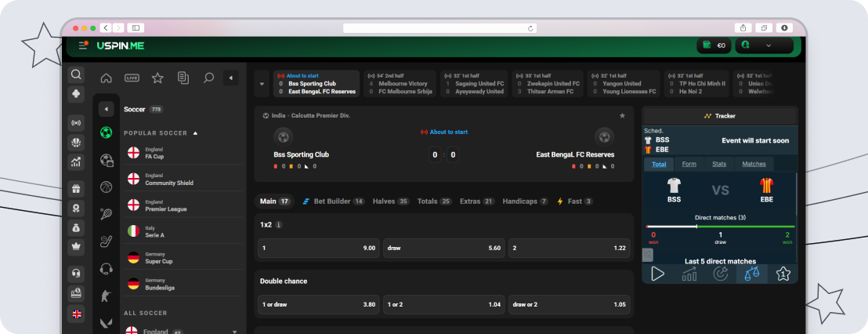Open the gift bonuses icon
868x334 pixels.
tap(77, 189)
